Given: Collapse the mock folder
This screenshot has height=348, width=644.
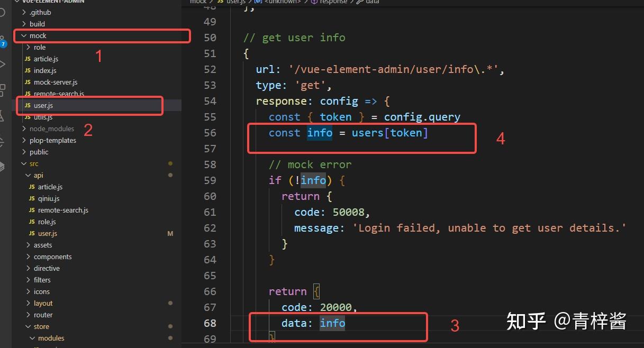Looking at the screenshot, I should click(38, 35).
